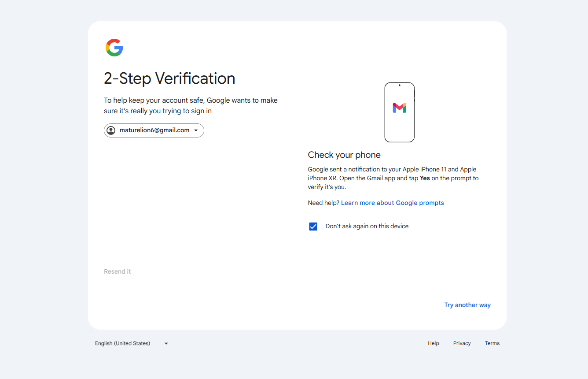Image resolution: width=588 pixels, height=379 pixels.
Task: Click the "2-Step Verification" heading
Action: tap(169, 78)
